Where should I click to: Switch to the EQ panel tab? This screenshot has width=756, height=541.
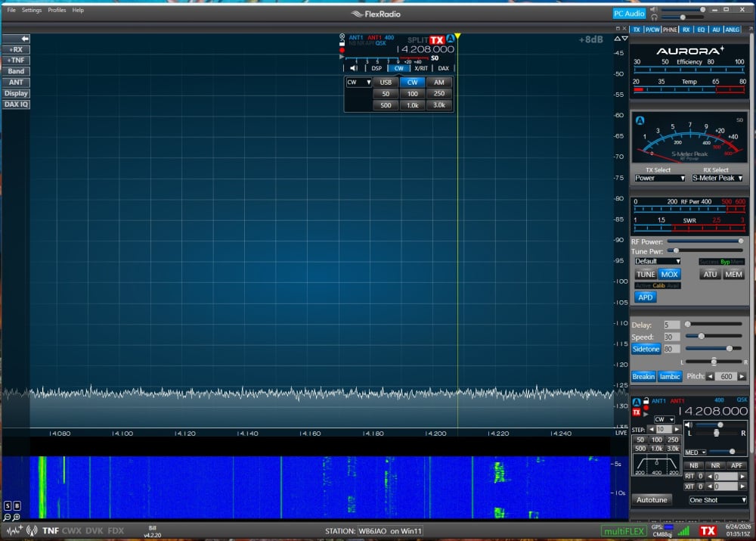coord(701,30)
